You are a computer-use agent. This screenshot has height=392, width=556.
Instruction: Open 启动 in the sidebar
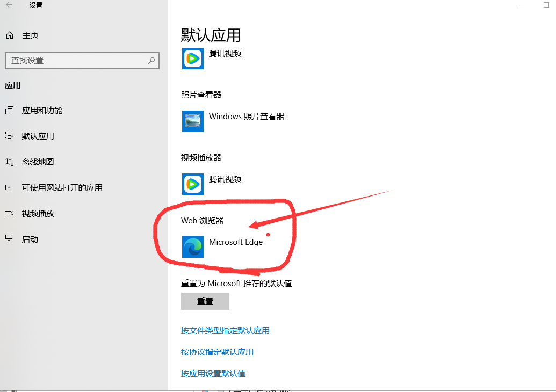pyautogui.click(x=30, y=239)
